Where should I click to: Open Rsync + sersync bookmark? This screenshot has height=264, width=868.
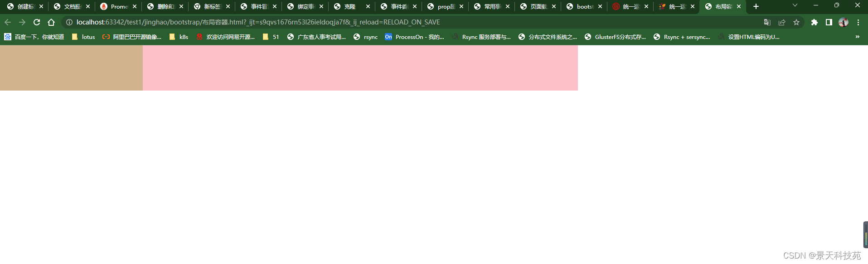tap(682, 37)
